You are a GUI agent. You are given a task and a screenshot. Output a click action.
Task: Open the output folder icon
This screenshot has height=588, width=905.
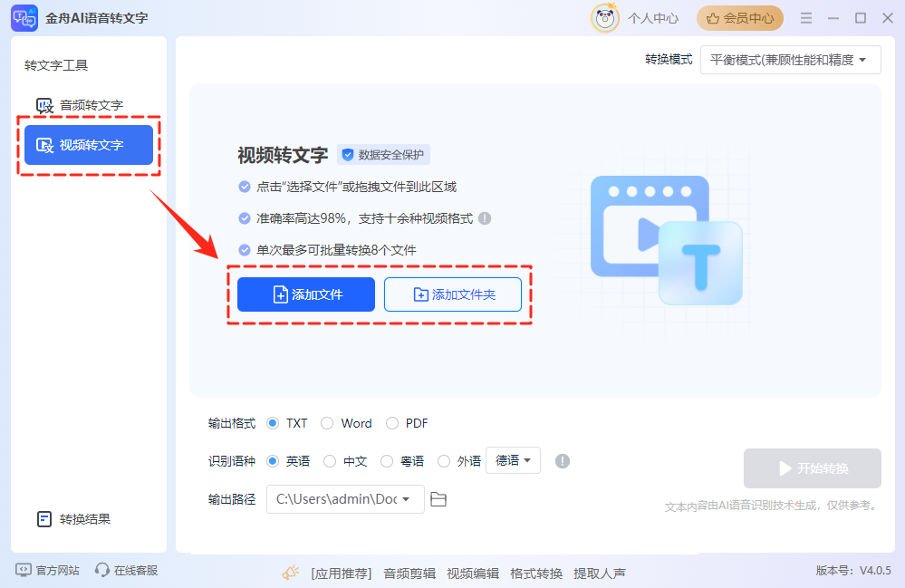(x=438, y=499)
